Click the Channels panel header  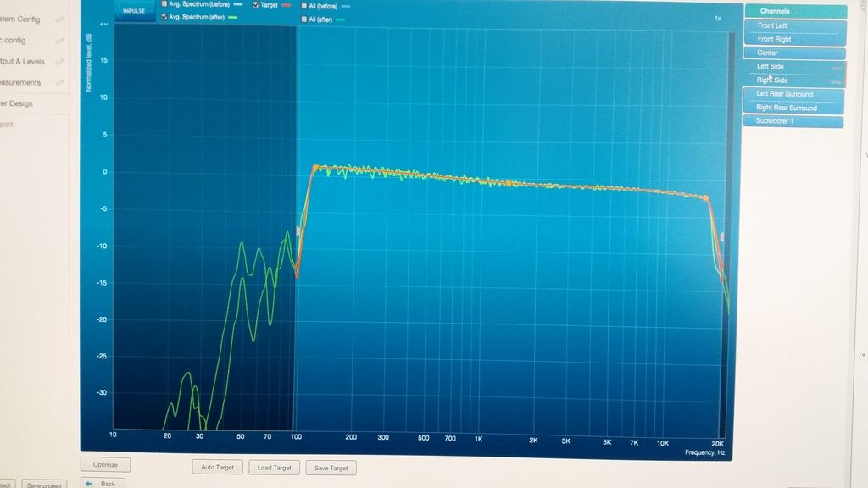click(x=795, y=11)
